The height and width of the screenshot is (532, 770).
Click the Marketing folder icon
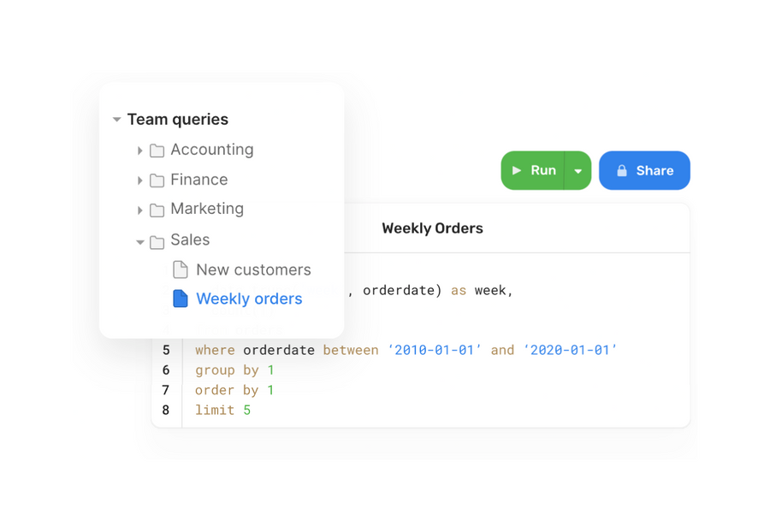tap(157, 210)
